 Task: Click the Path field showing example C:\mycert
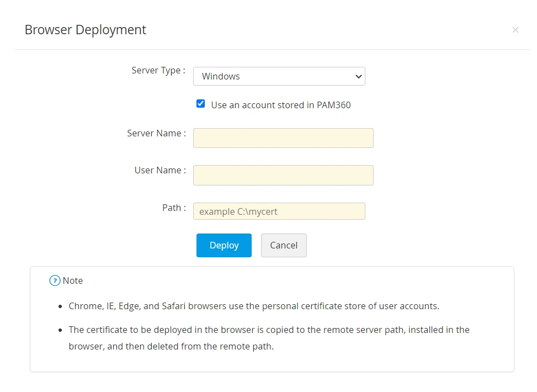[279, 211]
